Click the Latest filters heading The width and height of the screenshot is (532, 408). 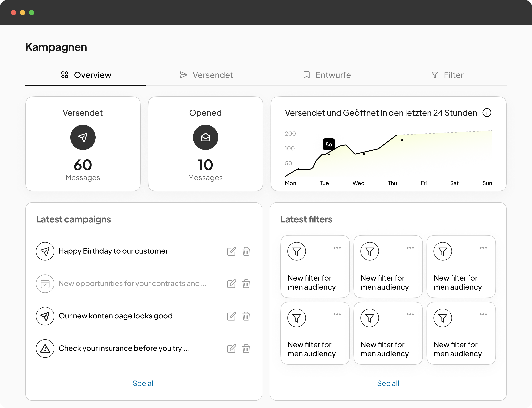click(x=306, y=219)
